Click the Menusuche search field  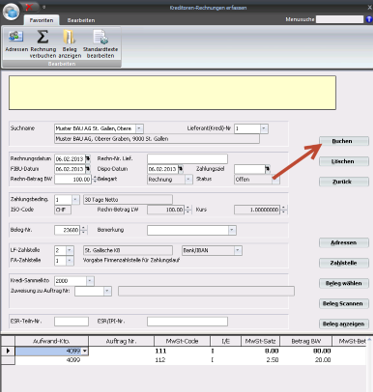[340, 19]
